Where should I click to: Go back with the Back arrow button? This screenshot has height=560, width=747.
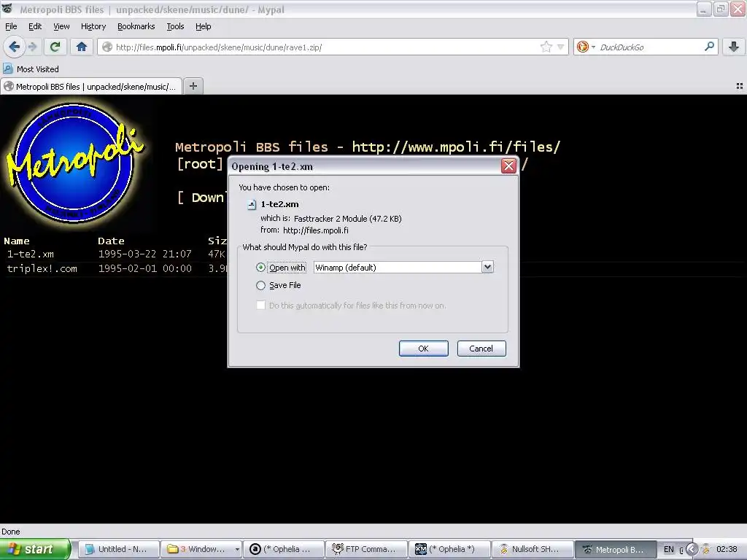pyautogui.click(x=14, y=47)
